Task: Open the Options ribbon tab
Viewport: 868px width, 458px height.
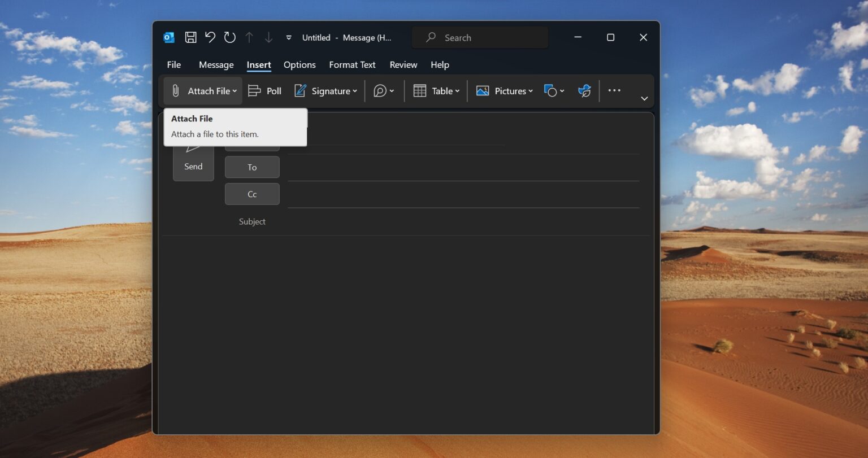Action: coord(300,64)
